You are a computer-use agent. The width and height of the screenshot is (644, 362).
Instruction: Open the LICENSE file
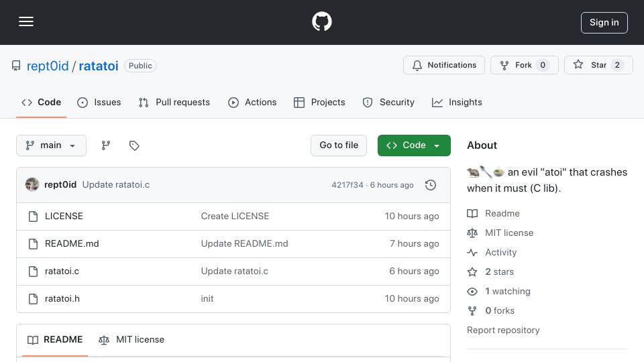64,217
